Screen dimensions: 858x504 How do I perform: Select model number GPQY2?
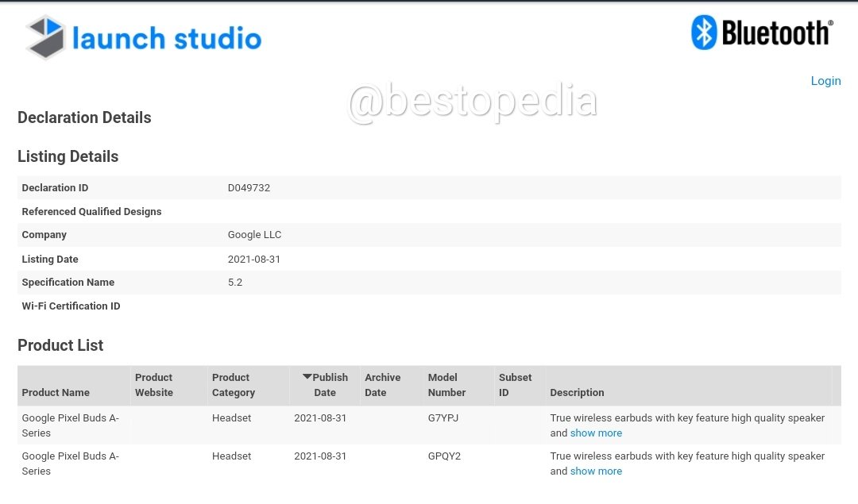[x=444, y=456]
